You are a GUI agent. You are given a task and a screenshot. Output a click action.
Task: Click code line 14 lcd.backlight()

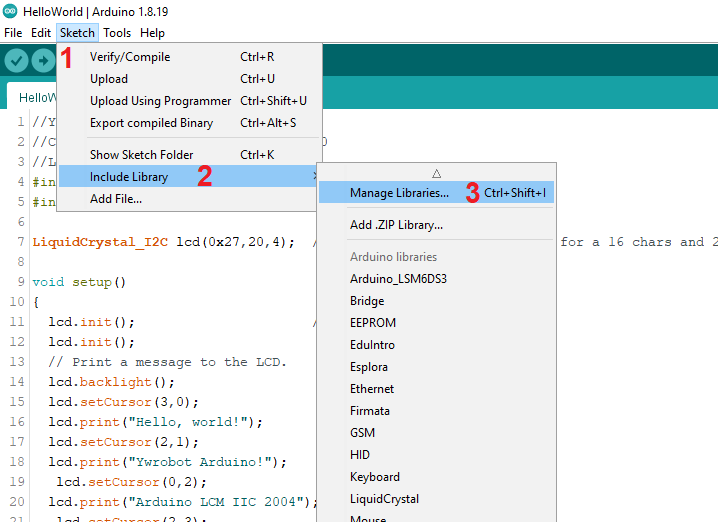[111, 382]
